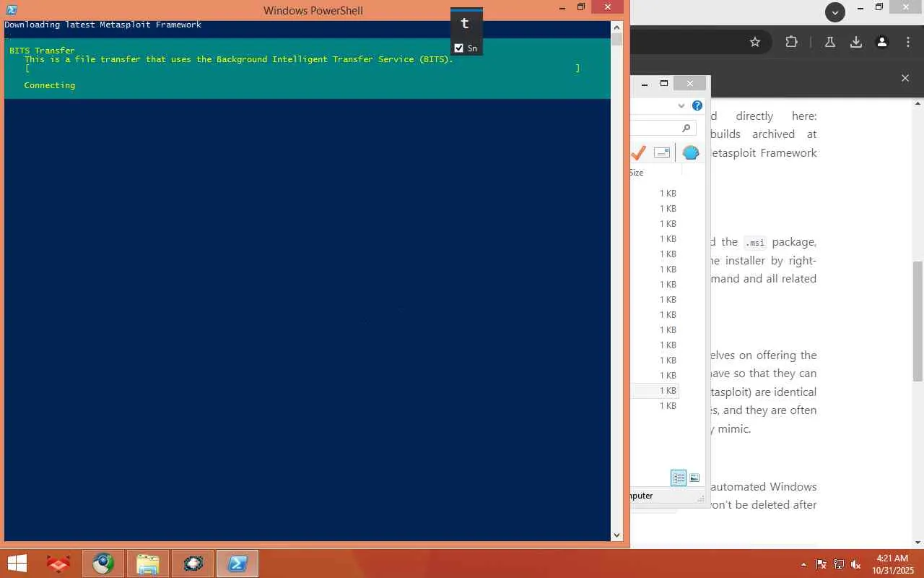Click the browser page scrollbar thumb
Screen dimensions: 924x578
coord(918,322)
